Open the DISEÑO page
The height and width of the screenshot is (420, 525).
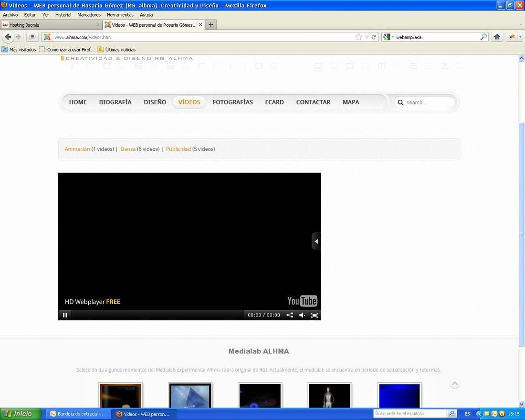pyautogui.click(x=155, y=102)
